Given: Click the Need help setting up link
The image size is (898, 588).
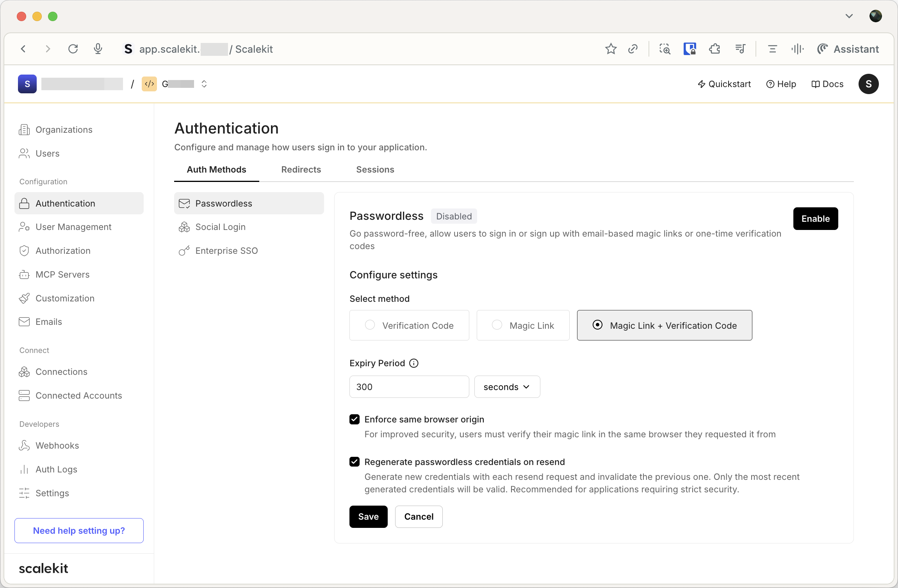Looking at the screenshot, I should pos(79,531).
